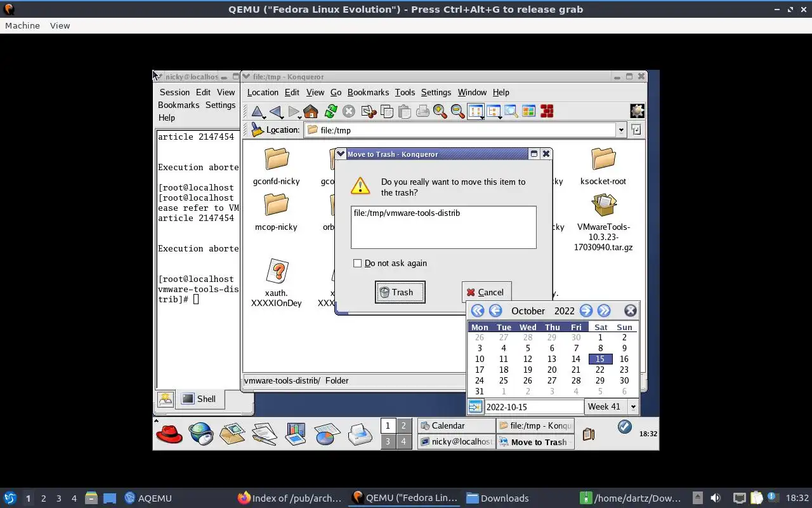Viewport: 812px width, 508px height.
Task: Start a new shell session icon in Konsole
Action: [166, 399]
